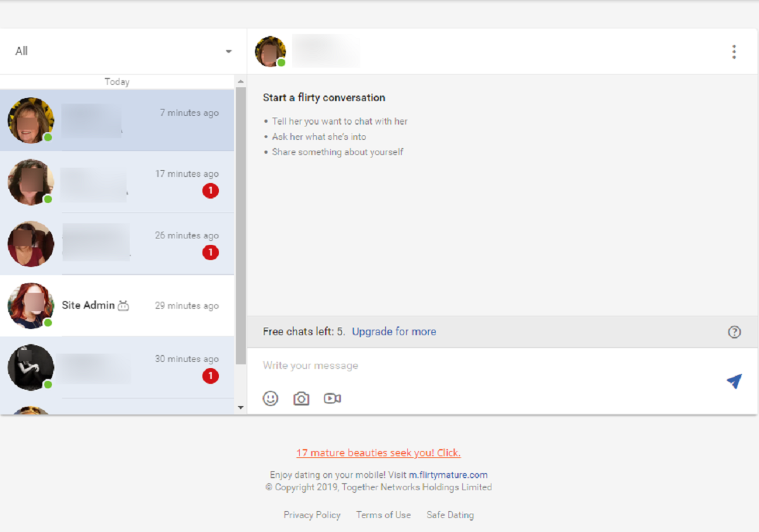Open the emoji picker smiley icon

tap(271, 399)
